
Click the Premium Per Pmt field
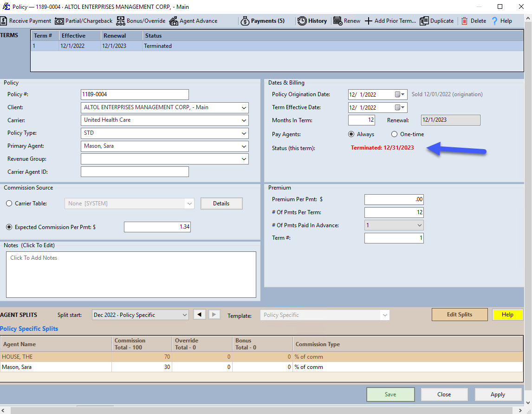(x=394, y=199)
